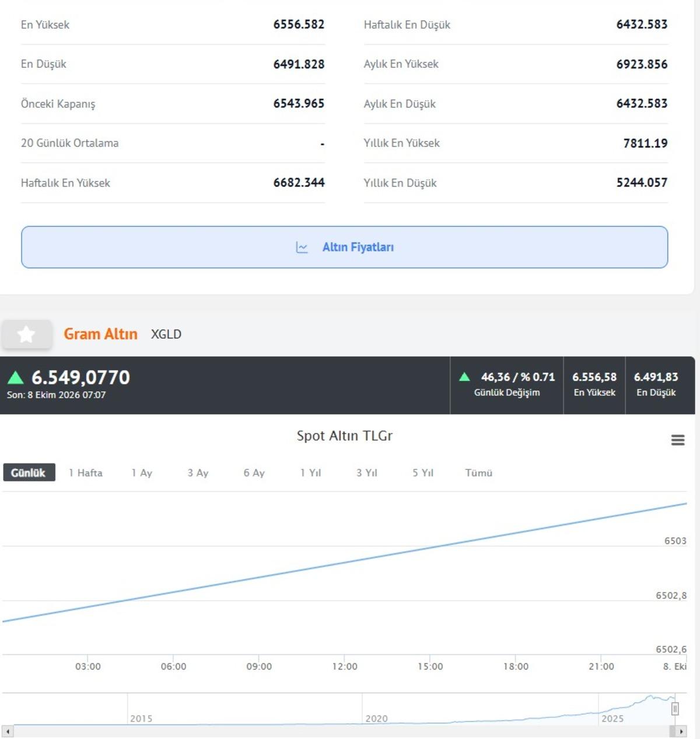Open the Altın Fiyatları link
Screen dimensions: 700x739
coord(344,248)
